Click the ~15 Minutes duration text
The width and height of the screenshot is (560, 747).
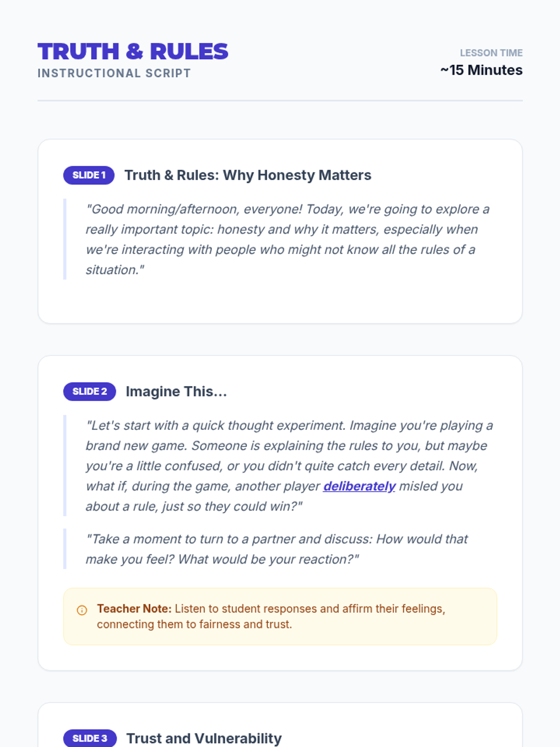coord(481,70)
